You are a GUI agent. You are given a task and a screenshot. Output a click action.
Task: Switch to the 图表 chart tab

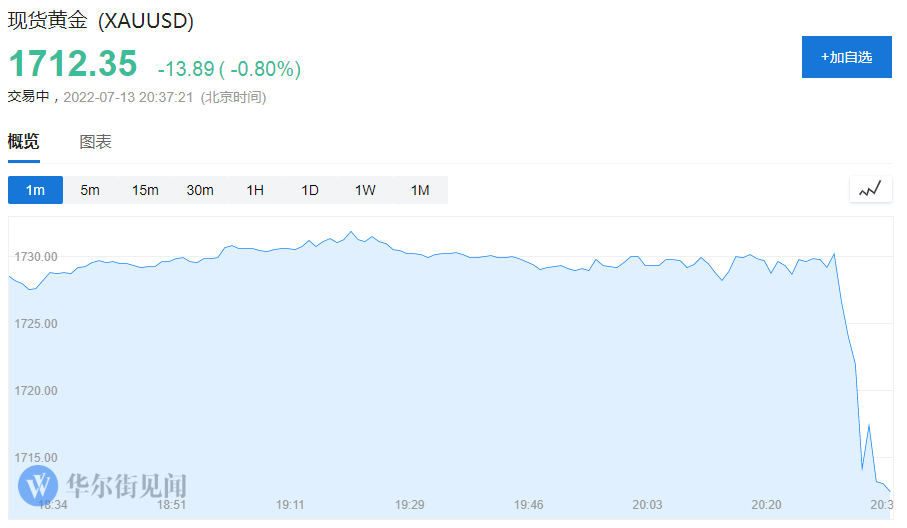coord(95,142)
